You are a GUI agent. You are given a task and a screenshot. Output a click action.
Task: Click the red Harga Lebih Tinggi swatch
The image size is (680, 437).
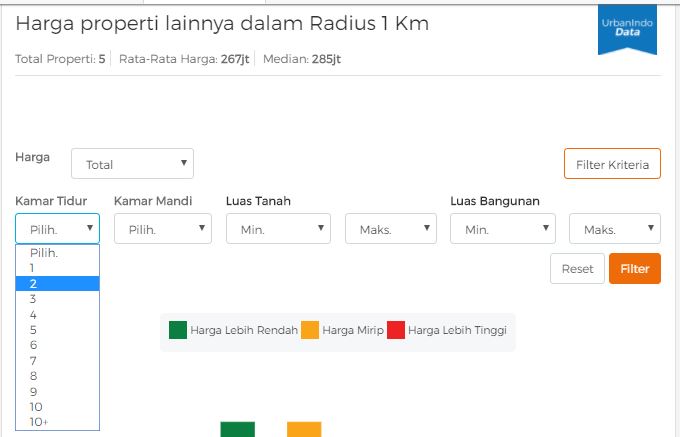(x=396, y=330)
